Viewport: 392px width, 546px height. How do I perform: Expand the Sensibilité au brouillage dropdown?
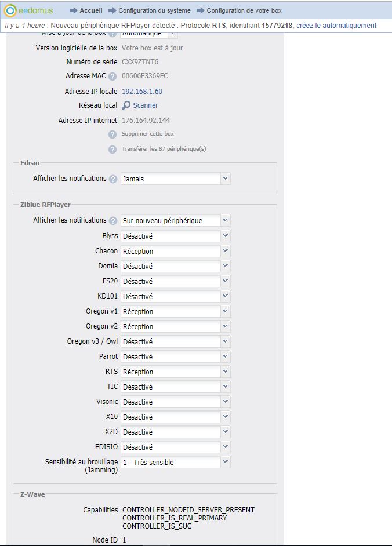coord(175,463)
